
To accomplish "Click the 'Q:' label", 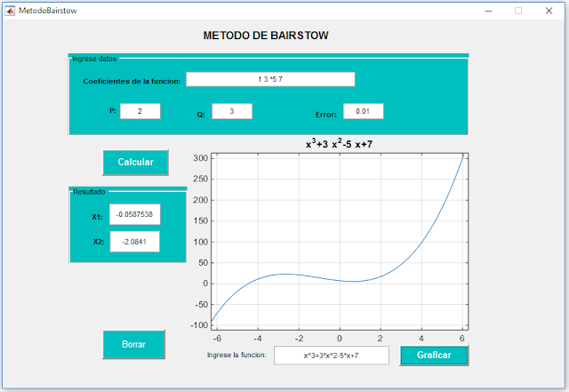I will coord(201,115).
